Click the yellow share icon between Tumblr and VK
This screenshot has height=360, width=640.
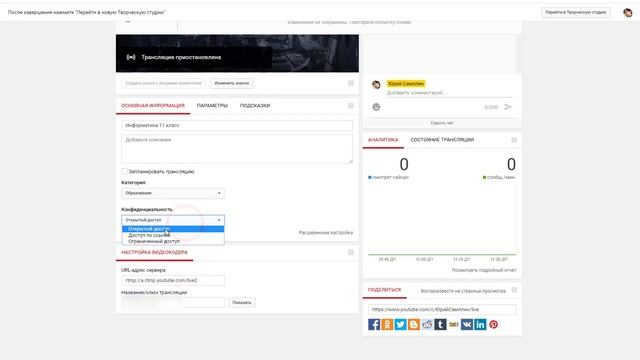point(454,324)
